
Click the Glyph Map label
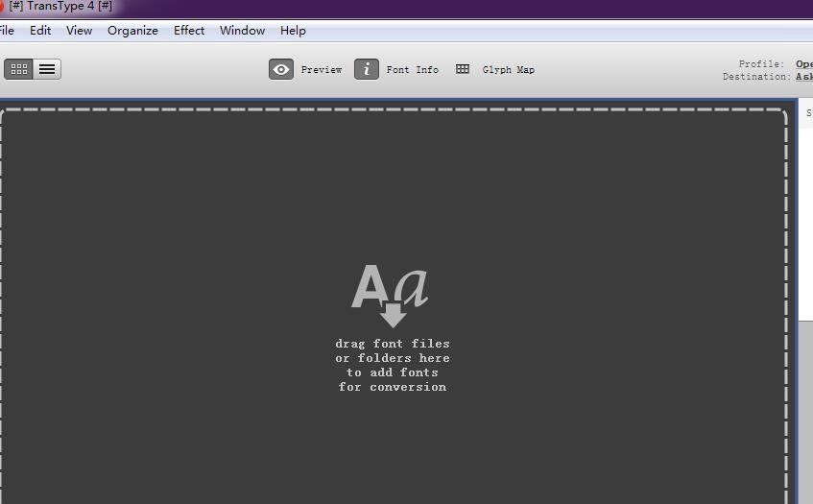508,69
